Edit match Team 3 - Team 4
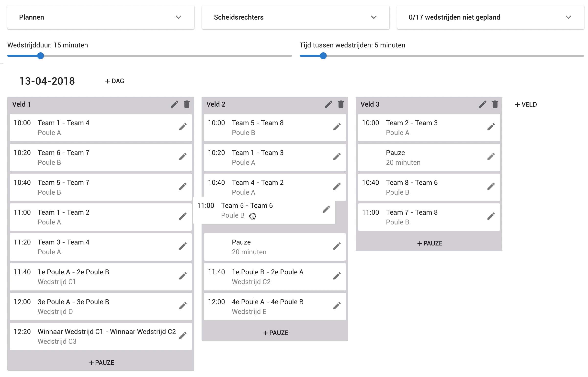 coord(183,246)
